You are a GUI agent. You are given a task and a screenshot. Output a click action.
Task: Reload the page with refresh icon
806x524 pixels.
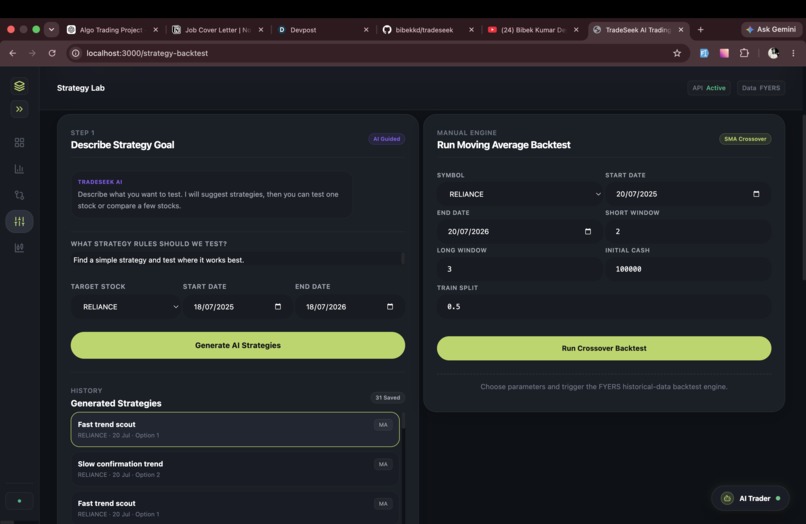click(52, 53)
